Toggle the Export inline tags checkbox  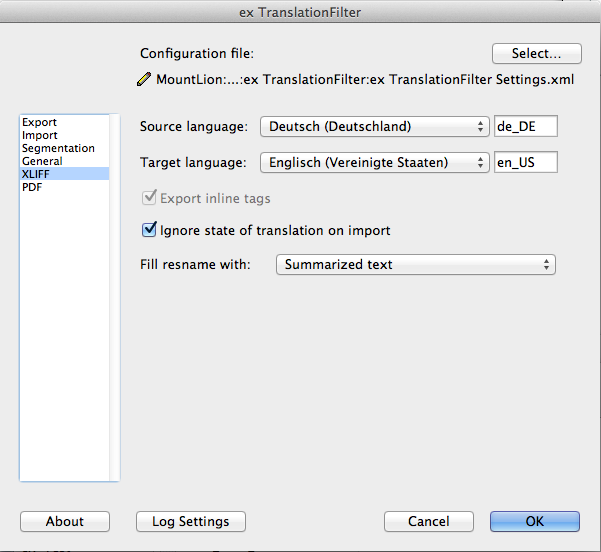pyautogui.click(x=149, y=197)
